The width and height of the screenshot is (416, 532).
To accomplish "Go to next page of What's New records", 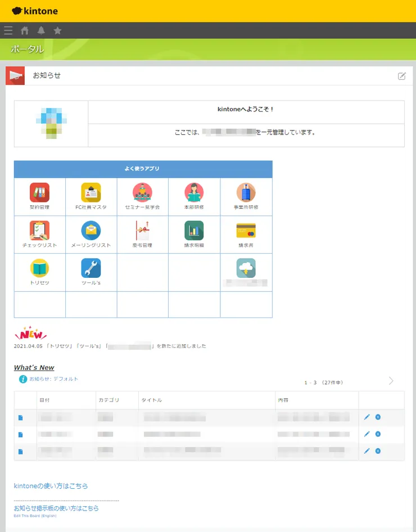I will [x=391, y=381].
